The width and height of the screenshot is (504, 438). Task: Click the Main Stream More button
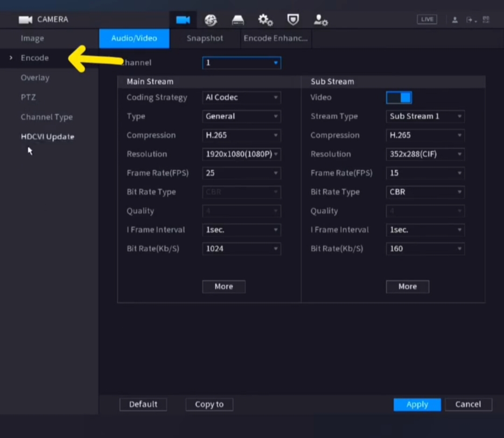pos(224,287)
